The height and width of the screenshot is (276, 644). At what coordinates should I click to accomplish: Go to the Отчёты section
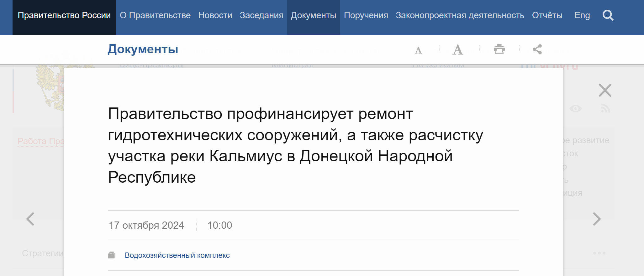pyautogui.click(x=547, y=15)
